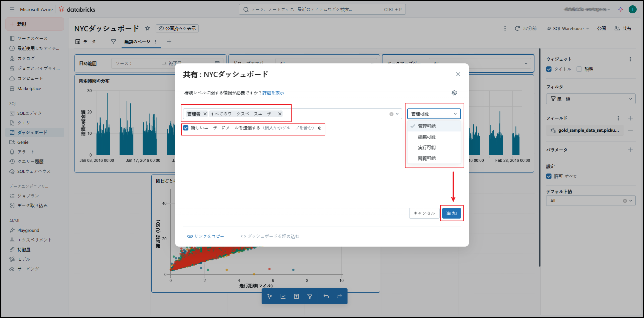
Task: Select 編集可能 permission option
Action: (x=434, y=137)
